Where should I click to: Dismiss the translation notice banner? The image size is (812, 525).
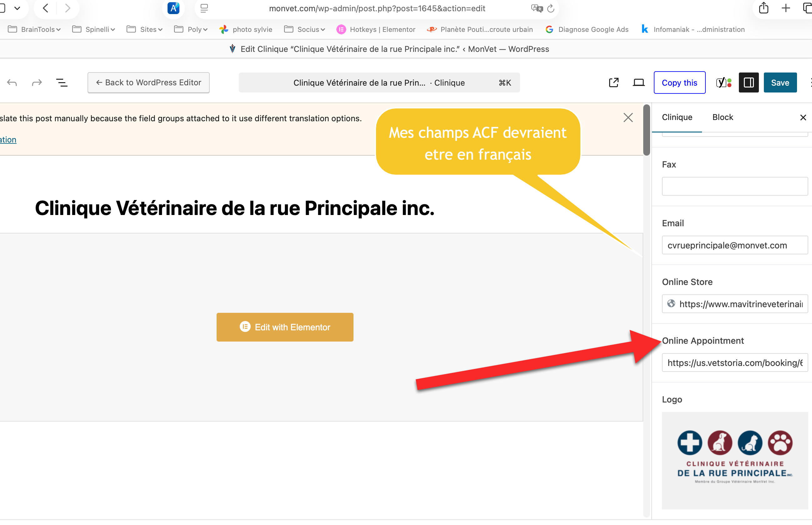[x=628, y=117]
